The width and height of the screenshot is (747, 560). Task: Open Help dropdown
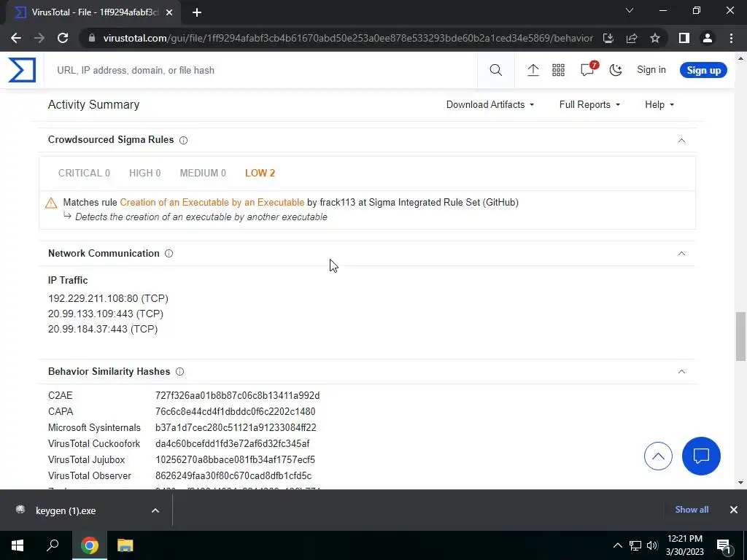659,105
